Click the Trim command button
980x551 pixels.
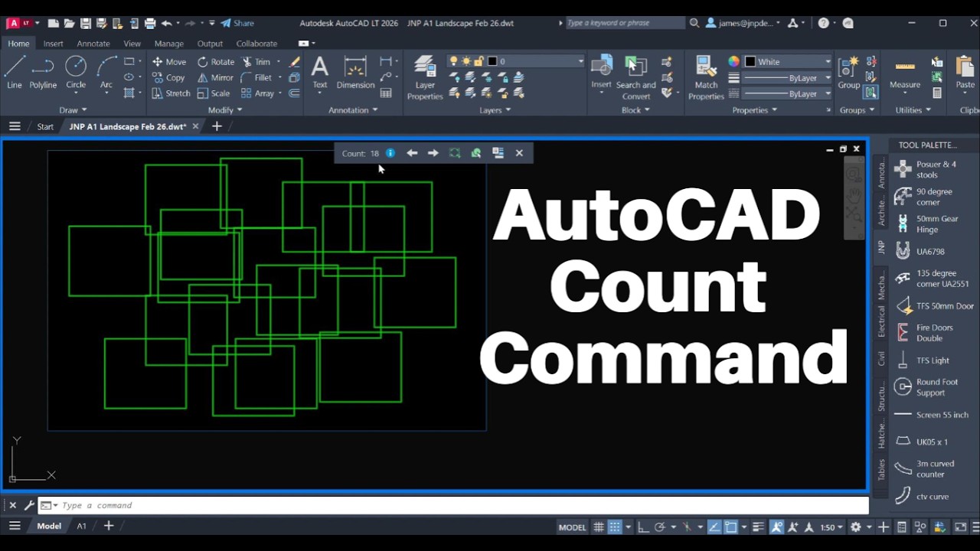point(256,62)
